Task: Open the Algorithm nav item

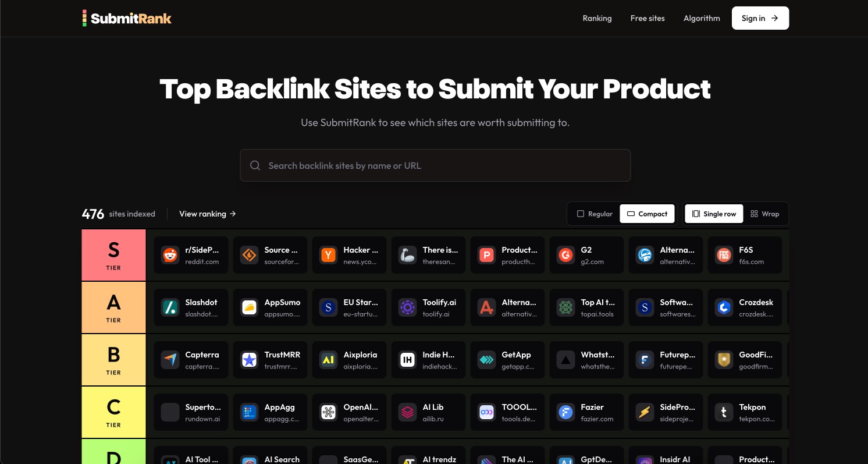Action: point(702,18)
